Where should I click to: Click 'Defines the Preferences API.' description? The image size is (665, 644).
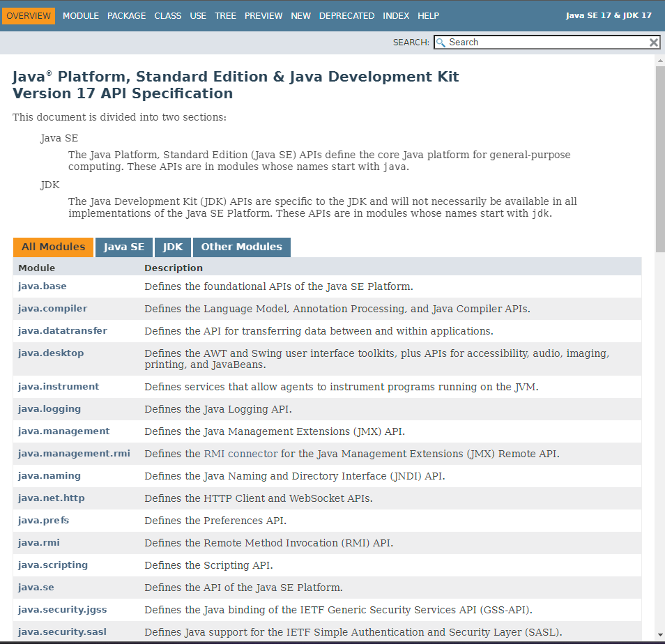click(x=215, y=521)
